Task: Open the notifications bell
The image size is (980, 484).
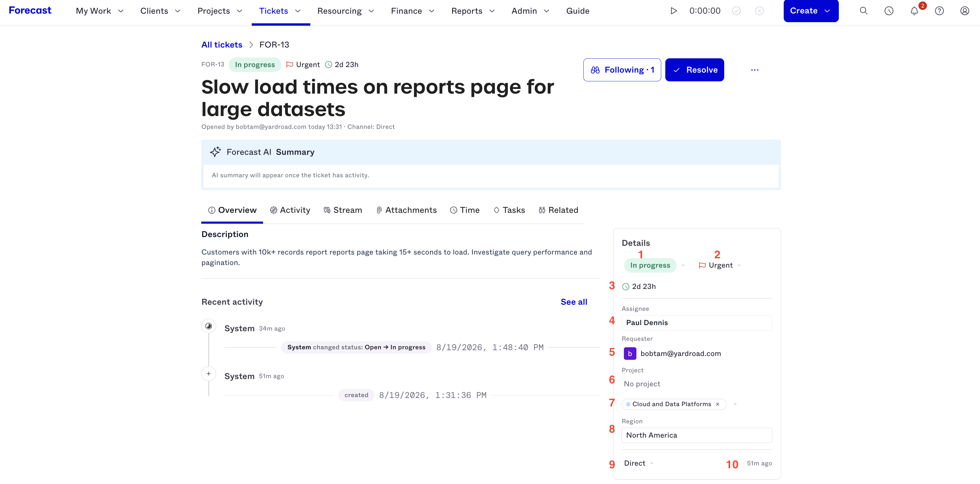Action: (914, 11)
